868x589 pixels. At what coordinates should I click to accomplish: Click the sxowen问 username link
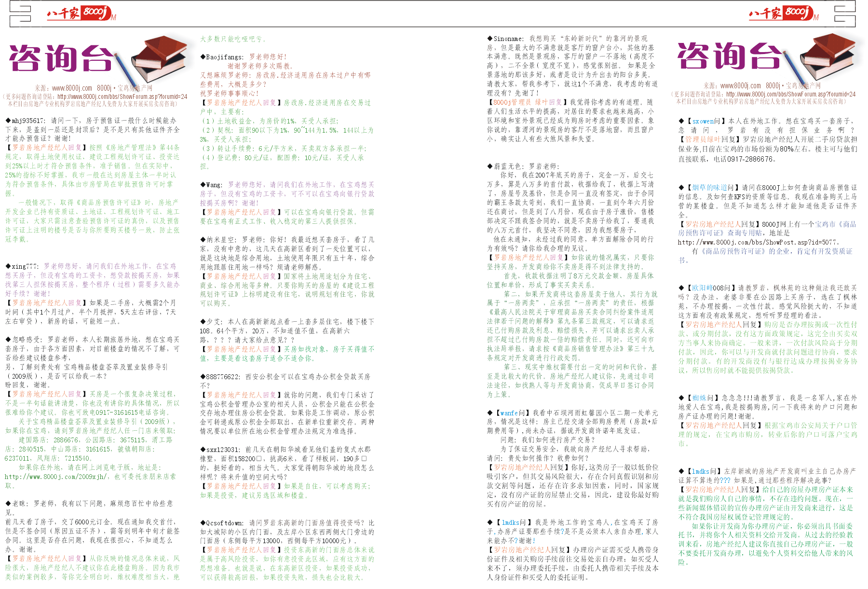pos(706,122)
